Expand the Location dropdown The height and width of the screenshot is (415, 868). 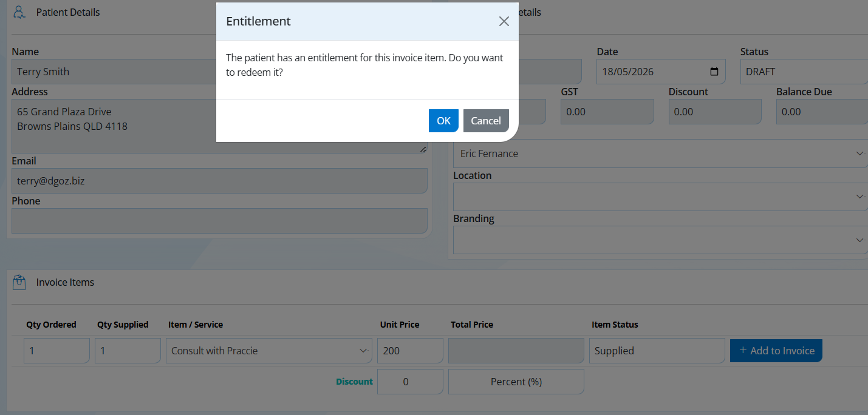660,197
